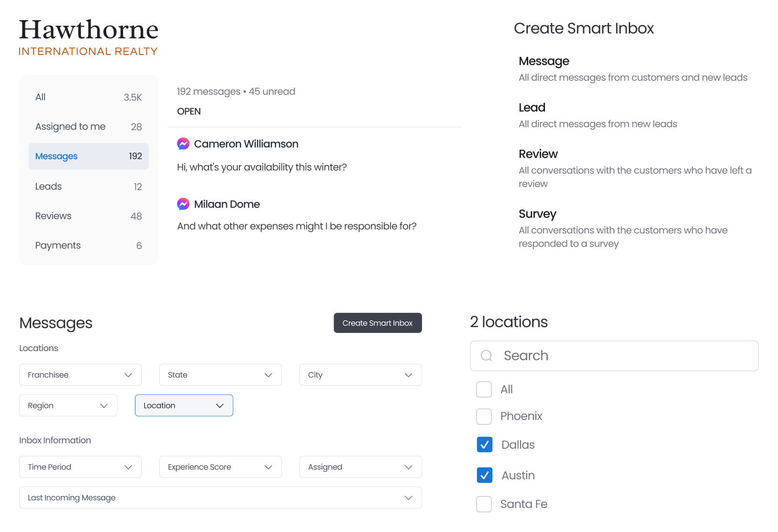Uncheck the Dallas location
778x532 pixels.
pyautogui.click(x=485, y=445)
